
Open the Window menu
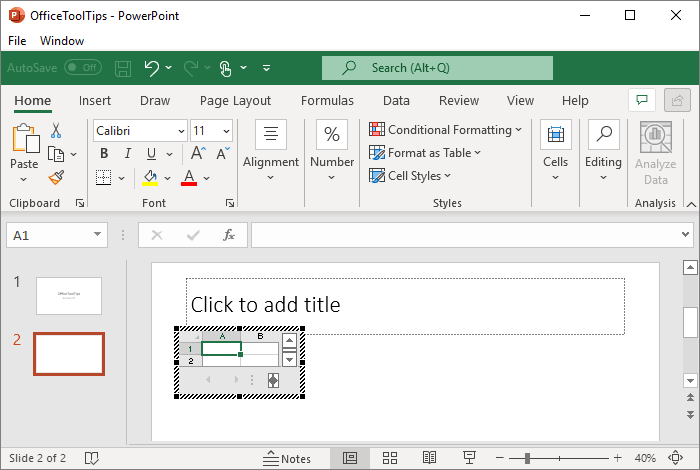point(62,41)
